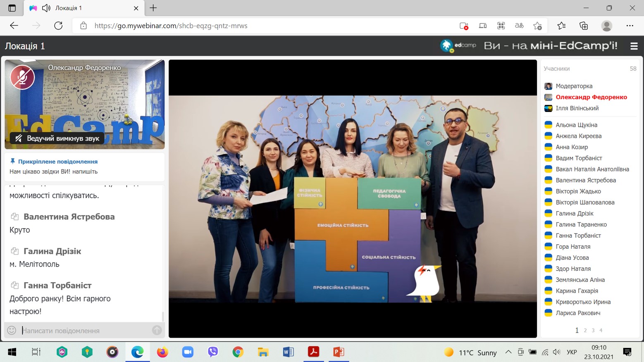Focus the Написати повідомлення message field
The height and width of the screenshot is (362, 644).
[85, 331]
